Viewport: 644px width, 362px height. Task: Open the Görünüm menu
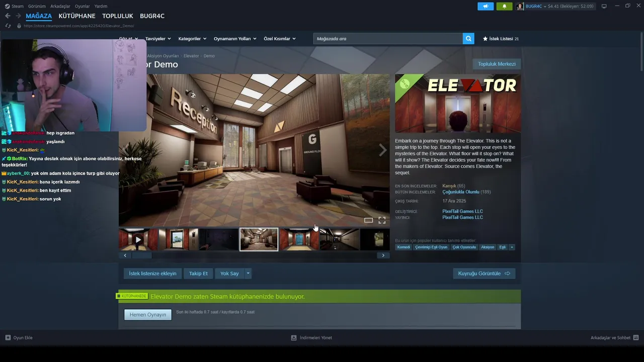37,6
